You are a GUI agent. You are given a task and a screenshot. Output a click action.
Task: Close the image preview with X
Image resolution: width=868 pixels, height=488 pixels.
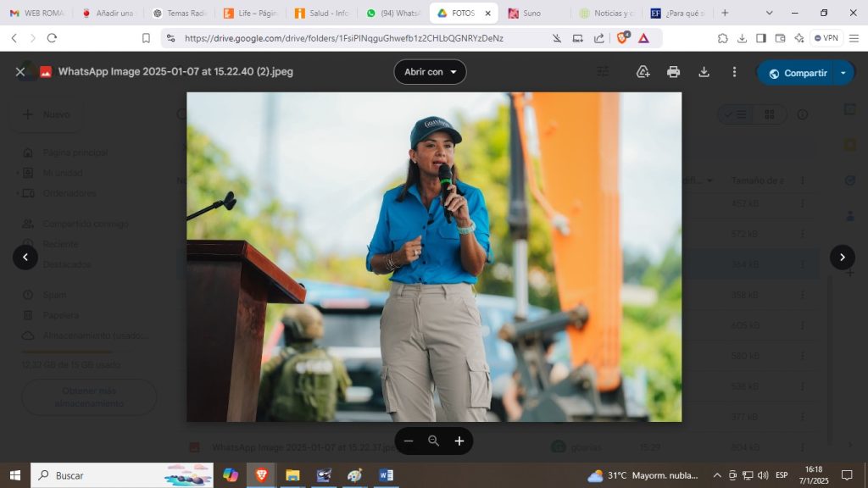(20, 72)
